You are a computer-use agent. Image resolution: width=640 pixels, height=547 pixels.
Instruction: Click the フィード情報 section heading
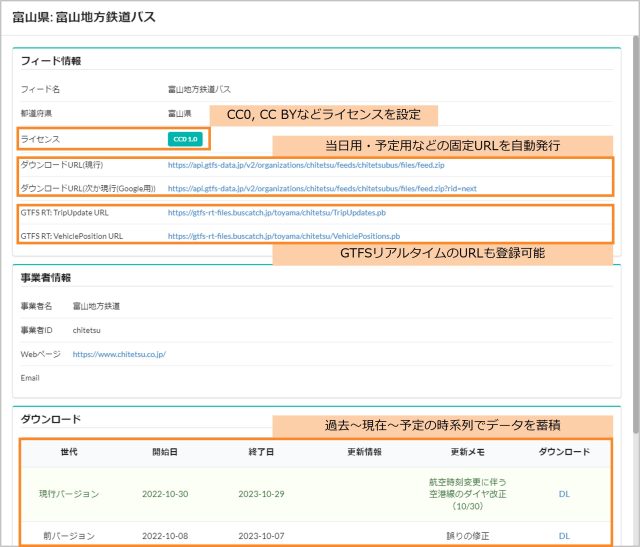coord(51,61)
